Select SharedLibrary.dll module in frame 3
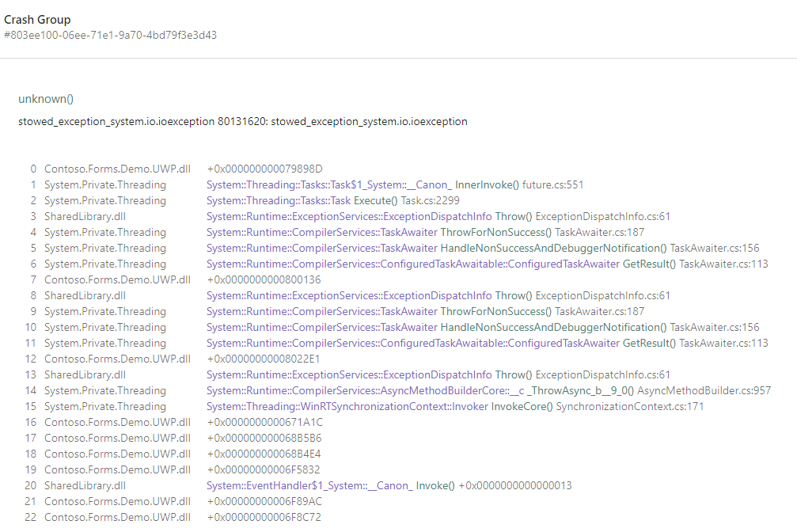 tap(85, 216)
